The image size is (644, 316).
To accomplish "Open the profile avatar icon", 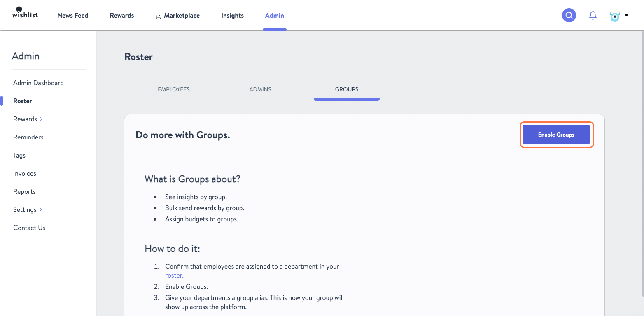I will click(x=614, y=15).
